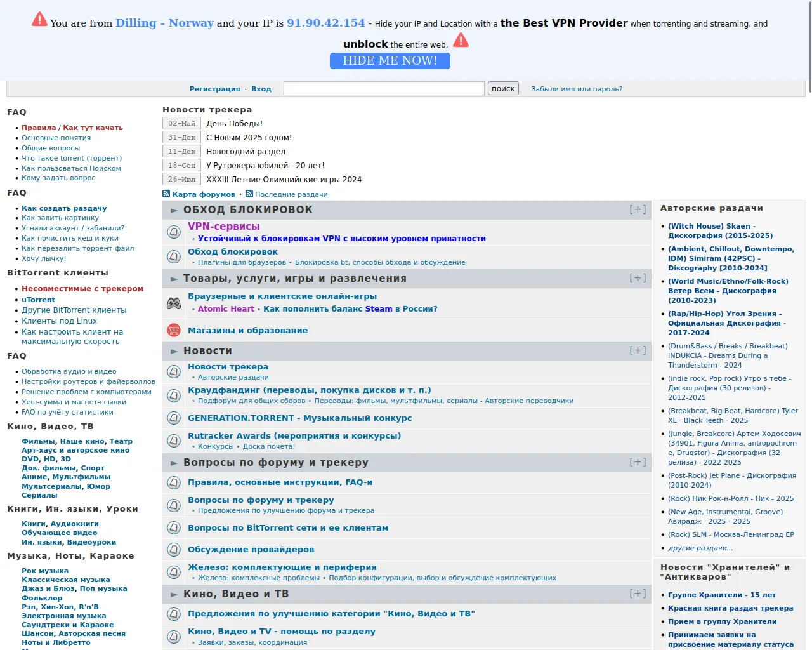Click forum icon next to GENERATION.TORRENT
The width and height of the screenshot is (812, 650).
coord(174,418)
